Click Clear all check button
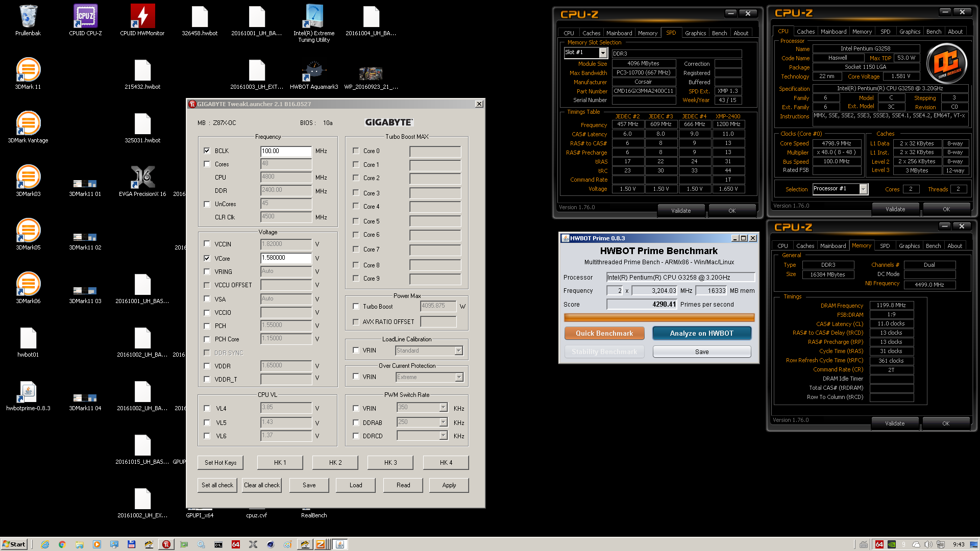Image resolution: width=980 pixels, height=551 pixels. click(262, 485)
